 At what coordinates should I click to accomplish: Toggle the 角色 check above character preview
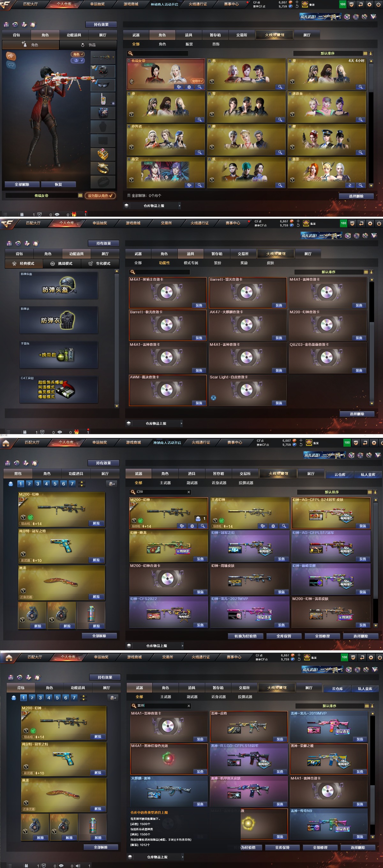click(x=78, y=54)
